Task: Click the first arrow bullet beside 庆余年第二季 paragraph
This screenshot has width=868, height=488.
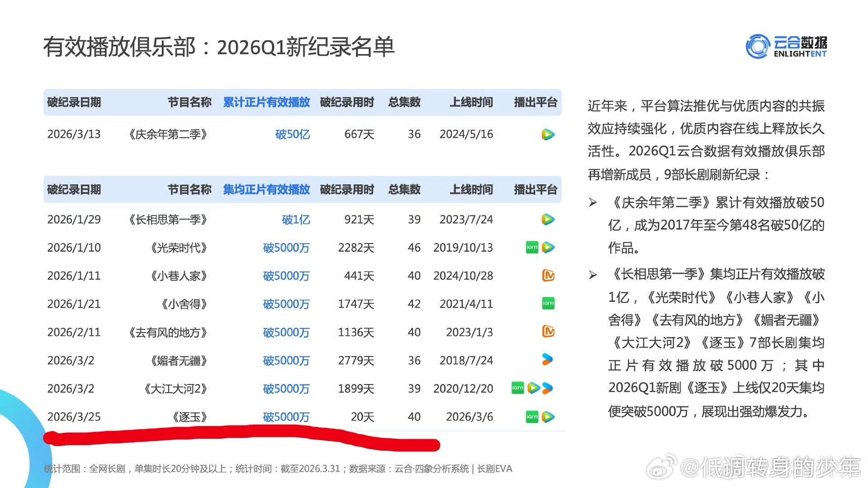Action: click(x=593, y=203)
